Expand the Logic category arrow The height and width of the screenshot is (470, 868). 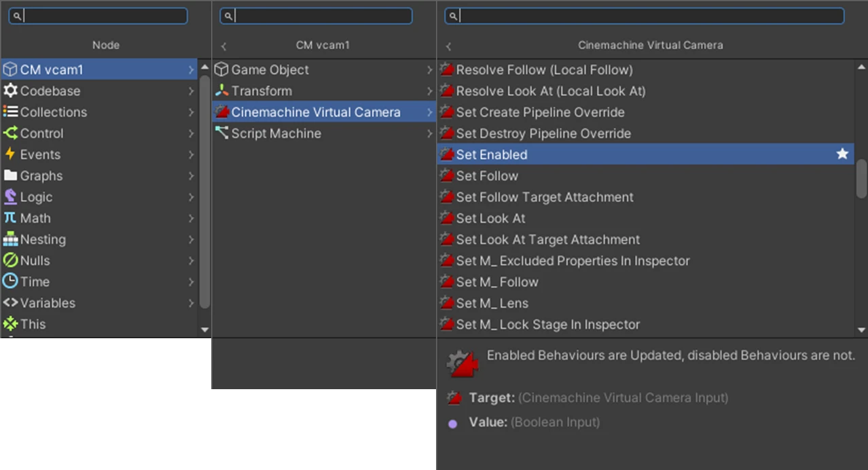coord(191,197)
